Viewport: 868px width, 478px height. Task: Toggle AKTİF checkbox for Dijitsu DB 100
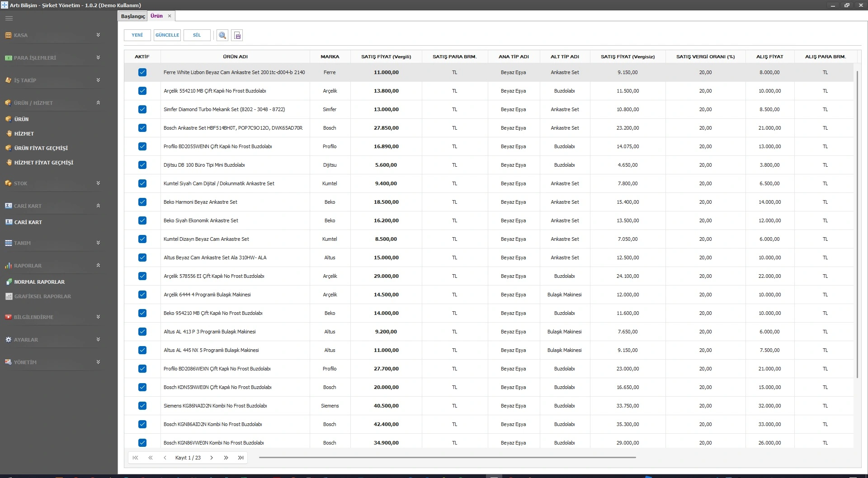point(142,165)
